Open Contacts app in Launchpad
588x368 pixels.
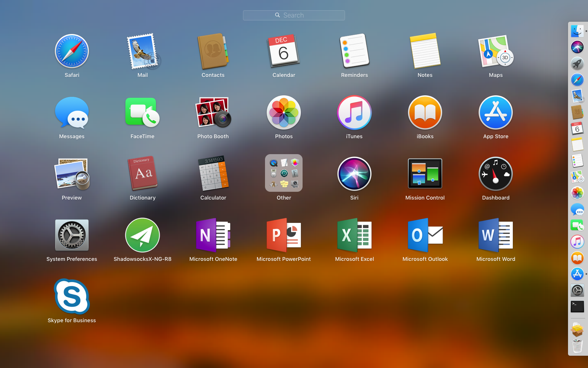click(x=213, y=51)
